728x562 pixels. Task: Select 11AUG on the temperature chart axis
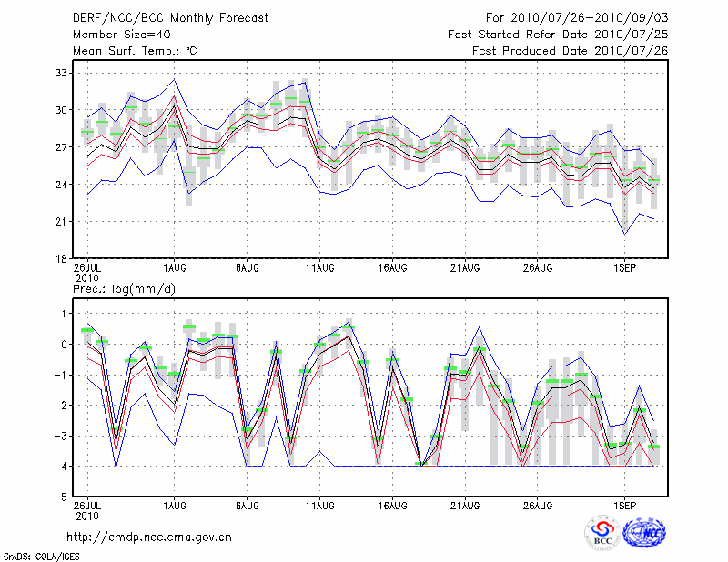319,267
